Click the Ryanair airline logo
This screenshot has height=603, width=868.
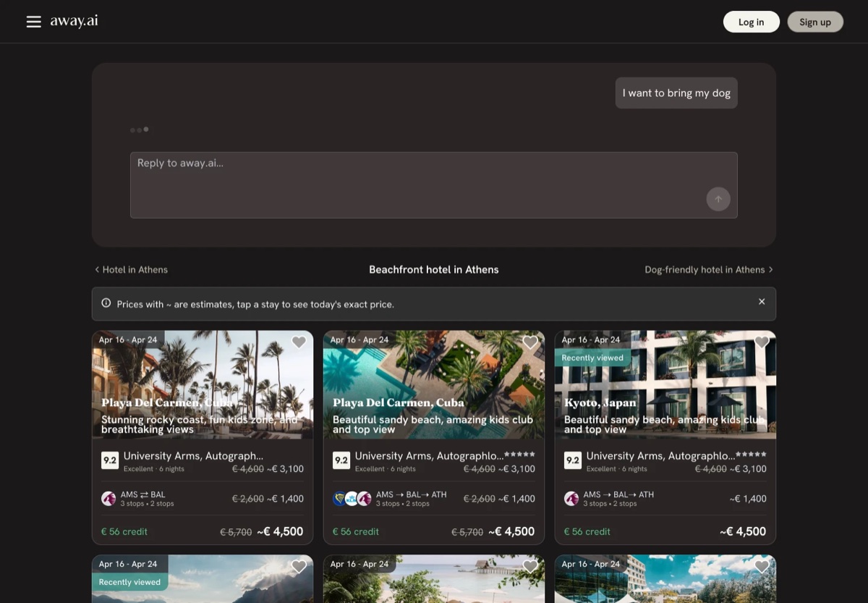tap(339, 499)
